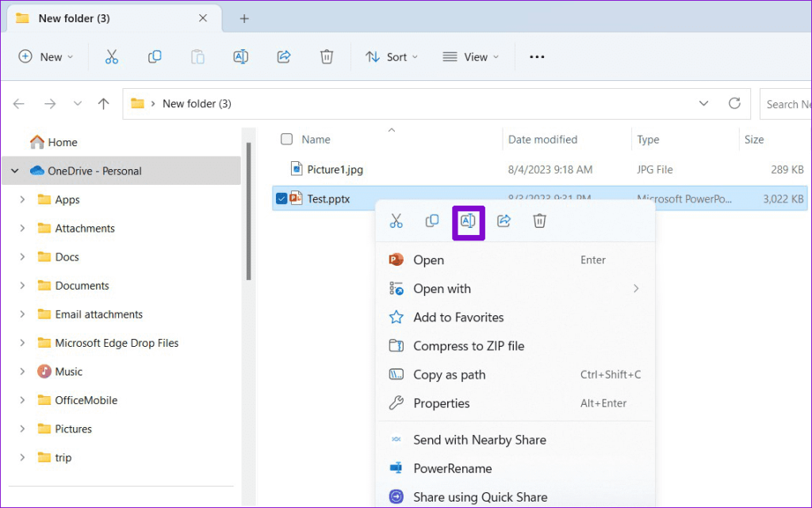Choose Compress to ZIP file
Viewport: 812px width, 508px height.
tap(515, 346)
